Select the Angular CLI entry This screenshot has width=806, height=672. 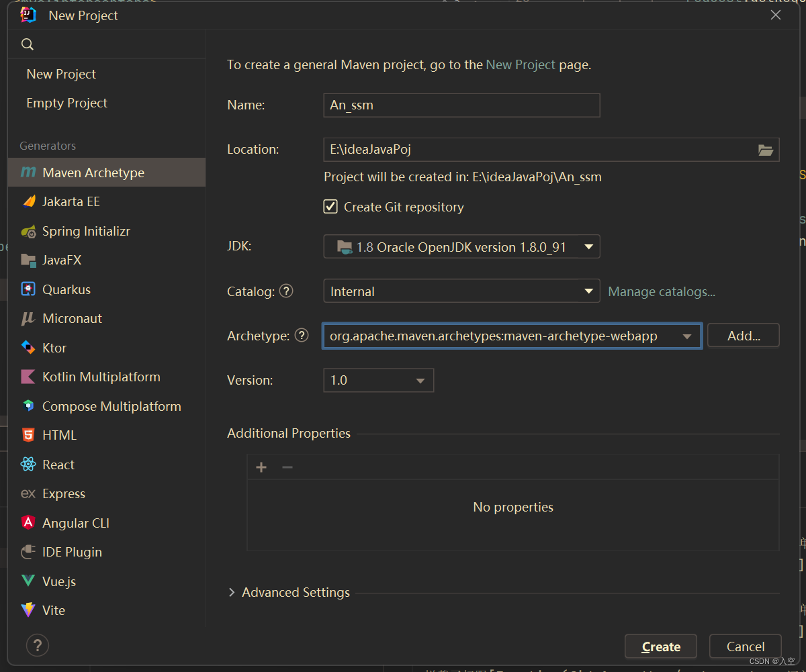107,523
